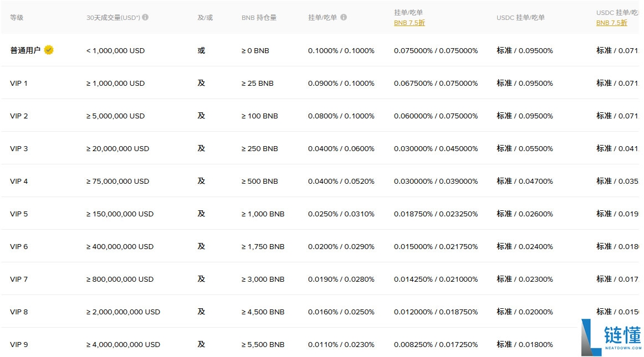This screenshot has height=357, width=644.
Task: Click the 0.030000% / 0.039000% discount cell
Action: point(436,182)
